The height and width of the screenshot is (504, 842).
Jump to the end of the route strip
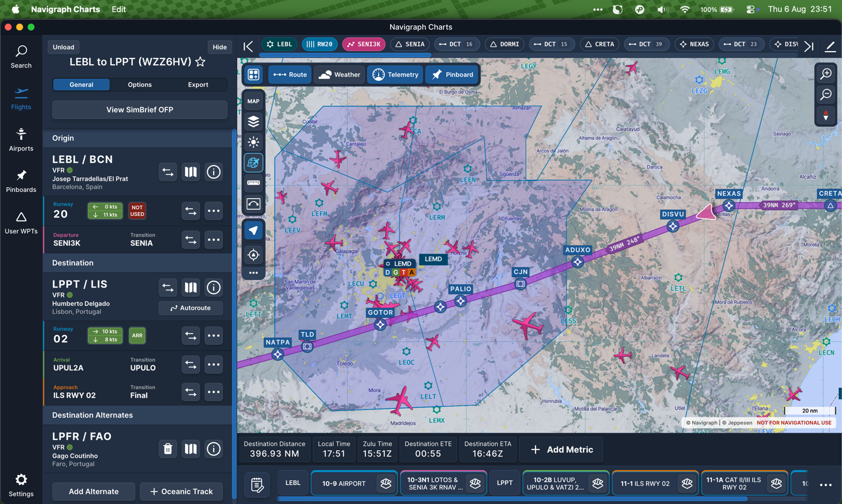809,46
